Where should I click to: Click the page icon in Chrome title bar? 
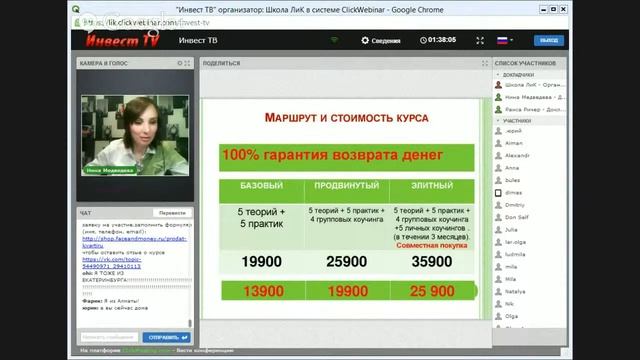tap(76, 9)
